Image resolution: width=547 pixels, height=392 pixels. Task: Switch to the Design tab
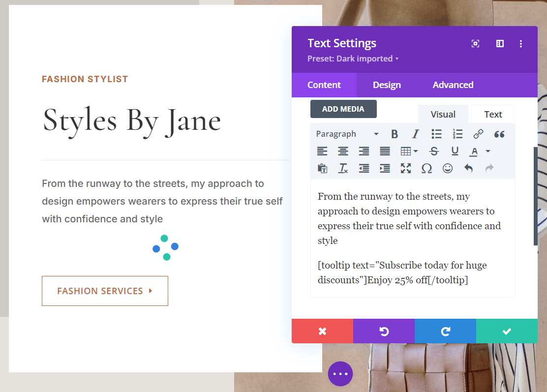tap(387, 85)
